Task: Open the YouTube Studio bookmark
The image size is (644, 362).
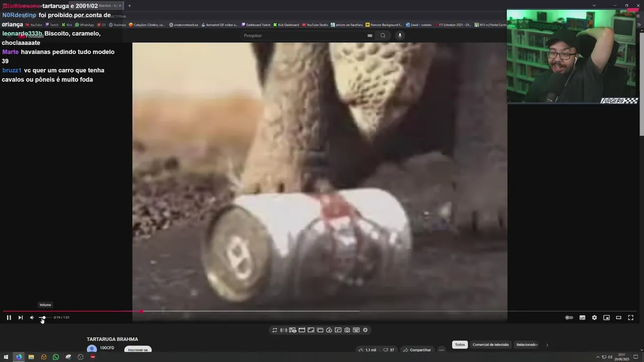Action: point(315,25)
